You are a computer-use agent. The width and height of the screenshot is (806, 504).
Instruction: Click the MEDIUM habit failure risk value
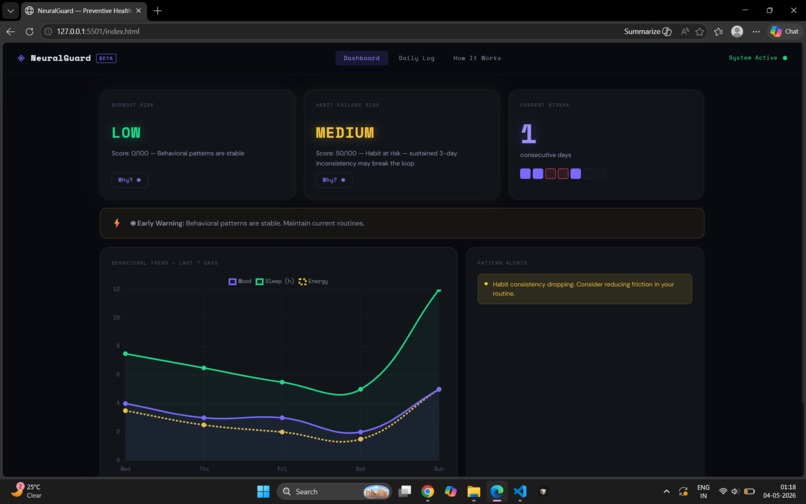pyautogui.click(x=345, y=133)
